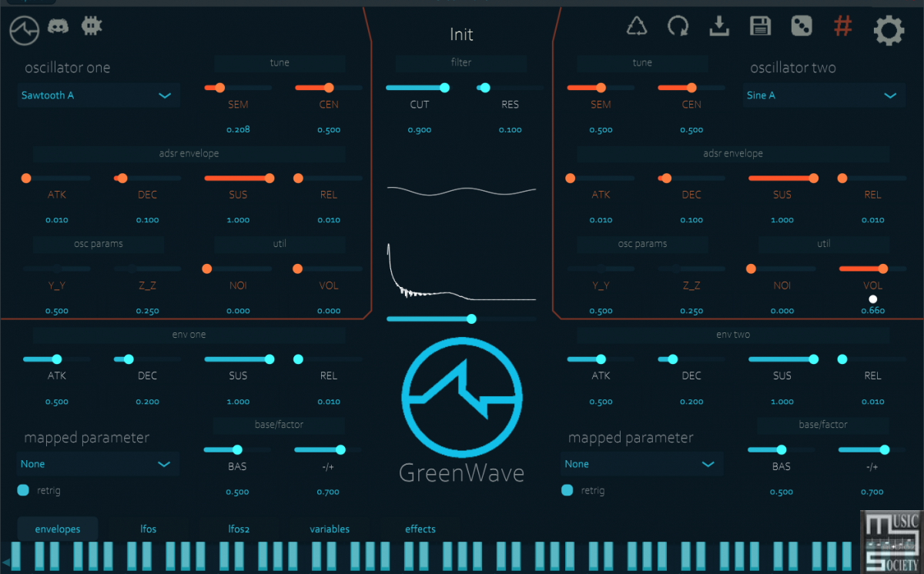
Task: Click the slider below the envelope graph
Action: [460, 319]
